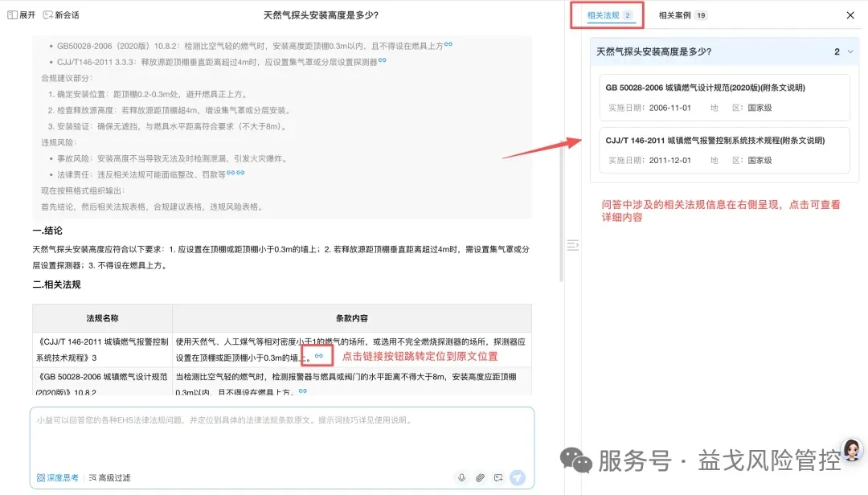Click the 条款内容 table header
Screen dimensions: 868x495
[351, 318]
